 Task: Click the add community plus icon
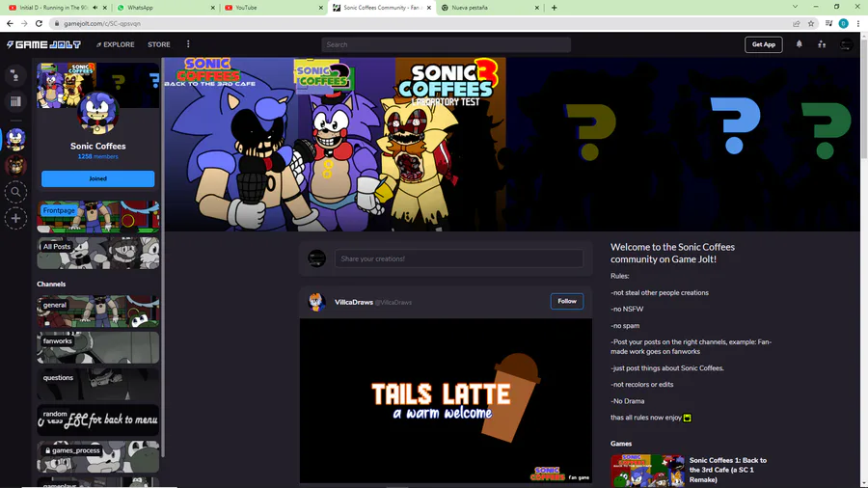(15, 219)
